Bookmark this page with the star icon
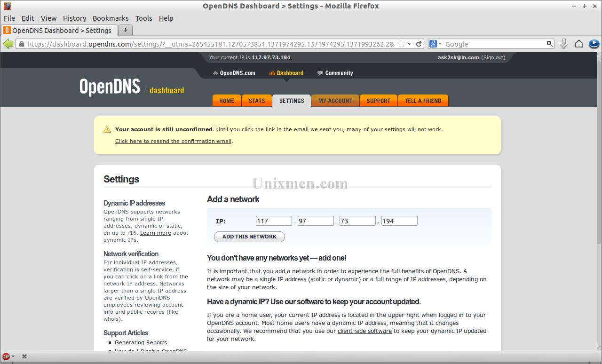 [401, 44]
